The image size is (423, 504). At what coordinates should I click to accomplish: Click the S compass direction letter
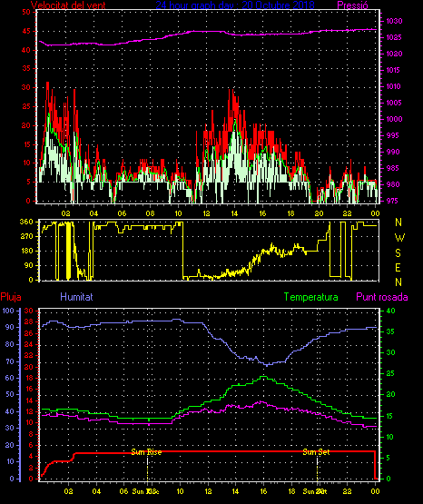[398, 253]
